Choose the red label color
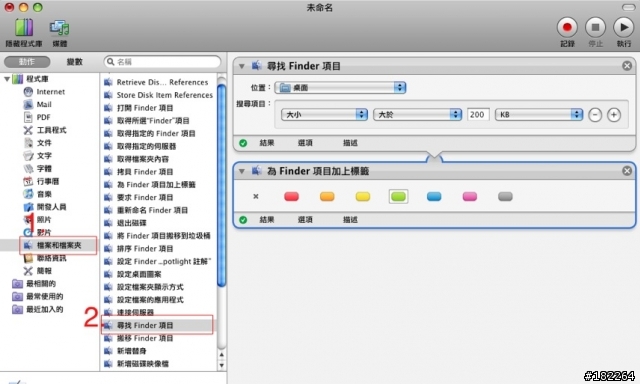Viewport: 640px width, 384px height. (291, 197)
